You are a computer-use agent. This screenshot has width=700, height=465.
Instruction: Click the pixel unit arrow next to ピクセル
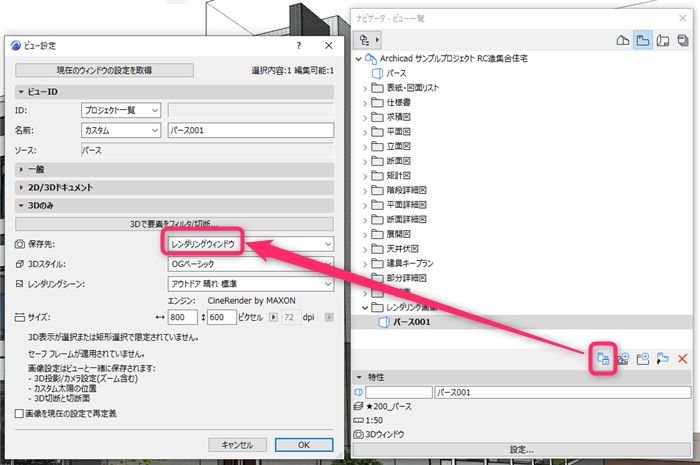click(274, 317)
